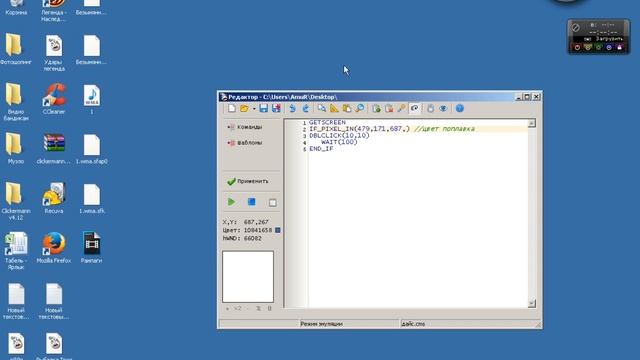The image size is (640, 360).
Task: Undo the last edit in the editor toolbar
Action: click(292, 109)
